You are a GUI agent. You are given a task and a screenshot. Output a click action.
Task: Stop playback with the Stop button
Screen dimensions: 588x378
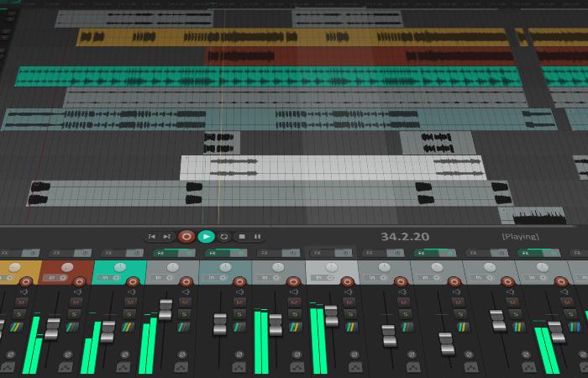click(x=240, y=237)
